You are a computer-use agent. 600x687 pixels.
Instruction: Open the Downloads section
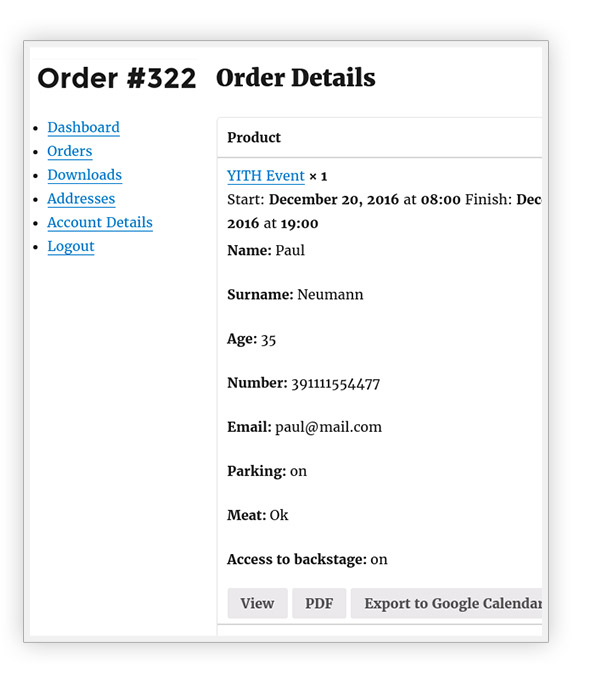84,175
